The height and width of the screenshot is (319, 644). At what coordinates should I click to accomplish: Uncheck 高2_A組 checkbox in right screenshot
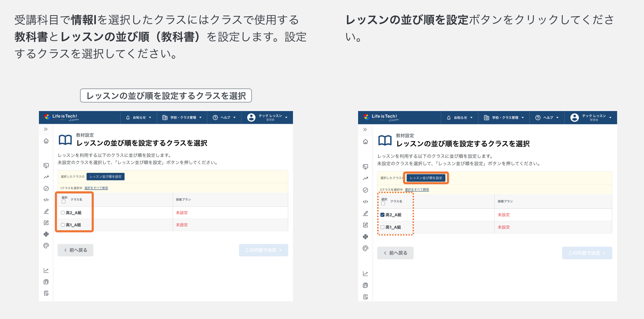click(x=383, y=215)
